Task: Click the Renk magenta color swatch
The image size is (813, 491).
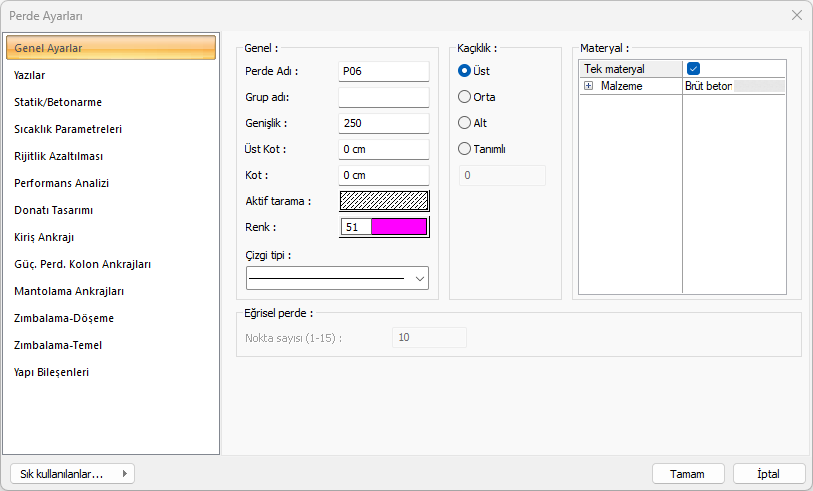Action: point(398,227)
